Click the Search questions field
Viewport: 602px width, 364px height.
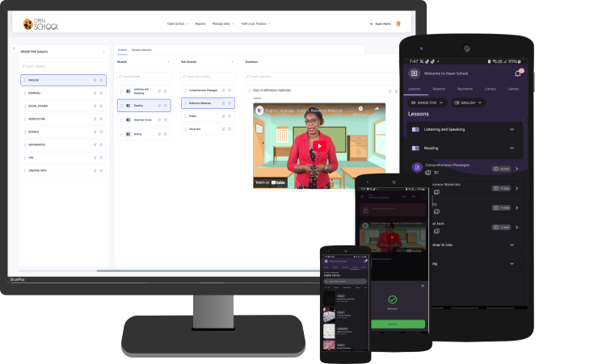tap(322, 77)
